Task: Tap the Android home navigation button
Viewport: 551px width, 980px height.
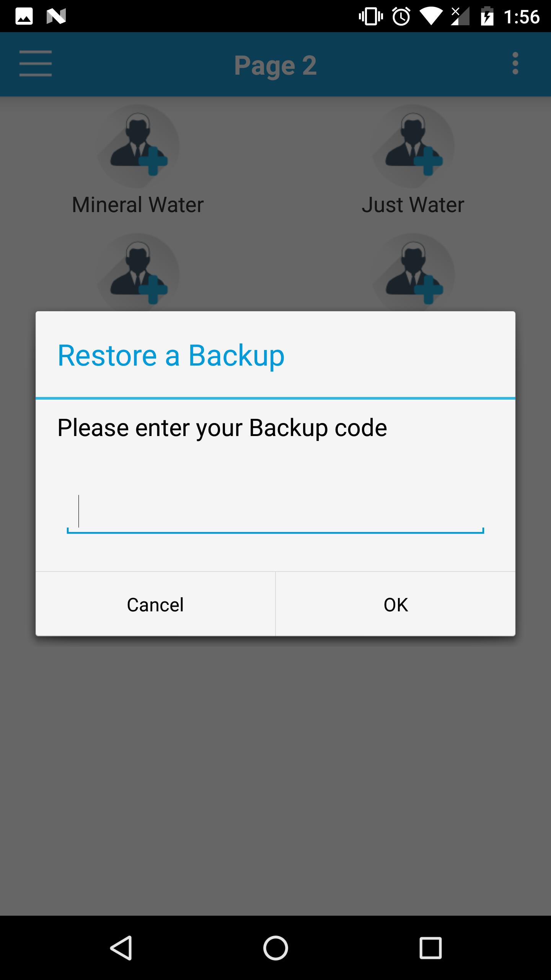Action: click(x=275, y=948)
